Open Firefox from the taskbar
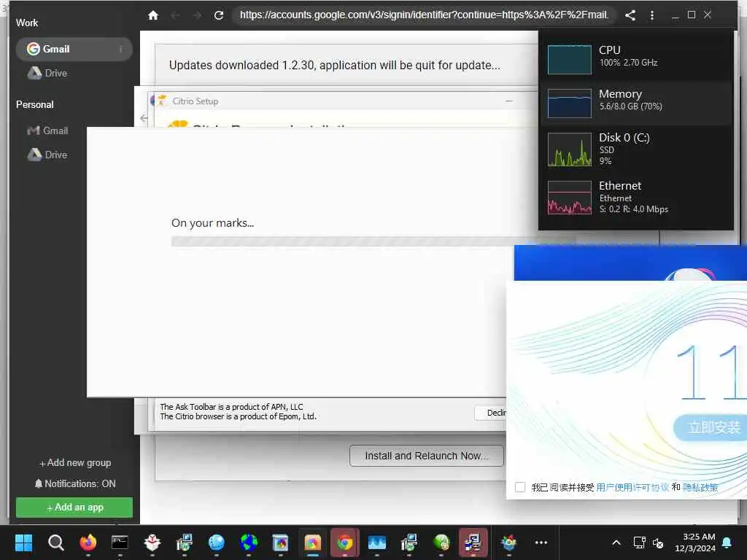Image resolution: width=747 pixels, height=560 pixels. click(88, 542)
